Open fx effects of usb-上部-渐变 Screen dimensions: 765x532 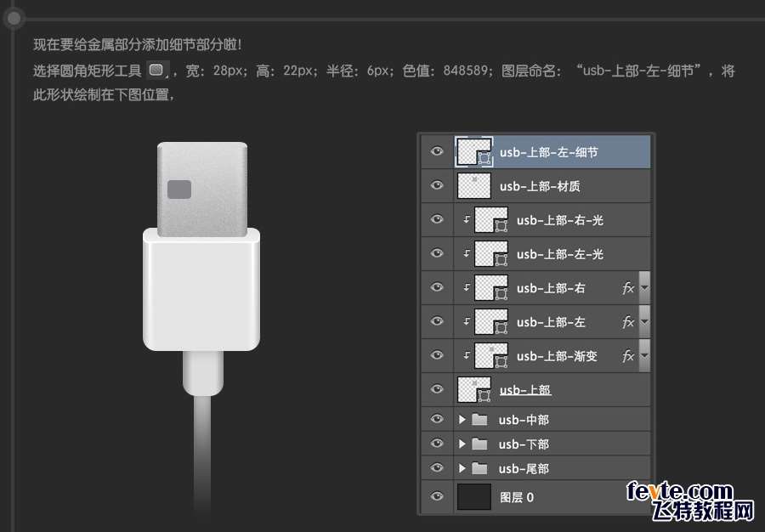tap(628, 356)
